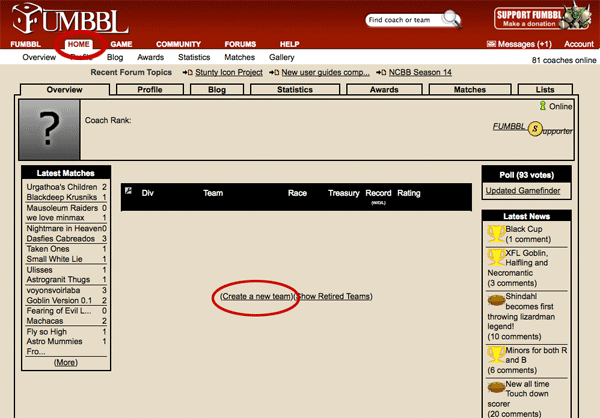Open Ulisses match entry
600x418 pixels.
pyautogui.click(x=39, y=270)
